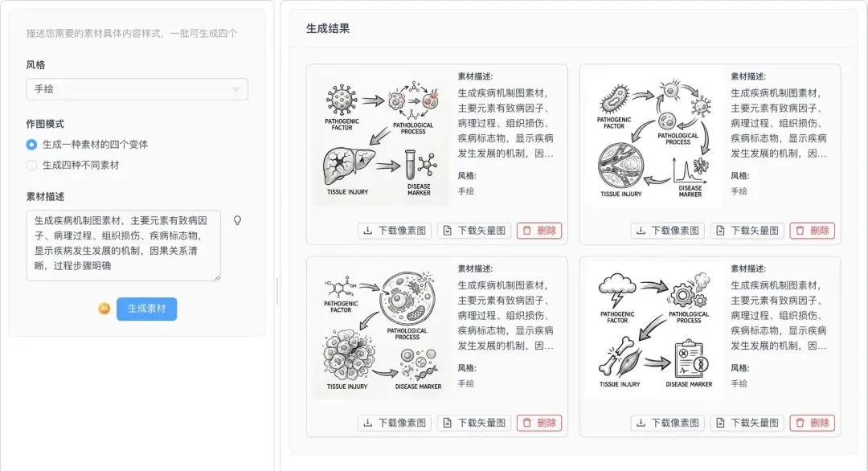Open the 风格 style dropdown showing 手绘
The image size is (868, 471).
137,89
